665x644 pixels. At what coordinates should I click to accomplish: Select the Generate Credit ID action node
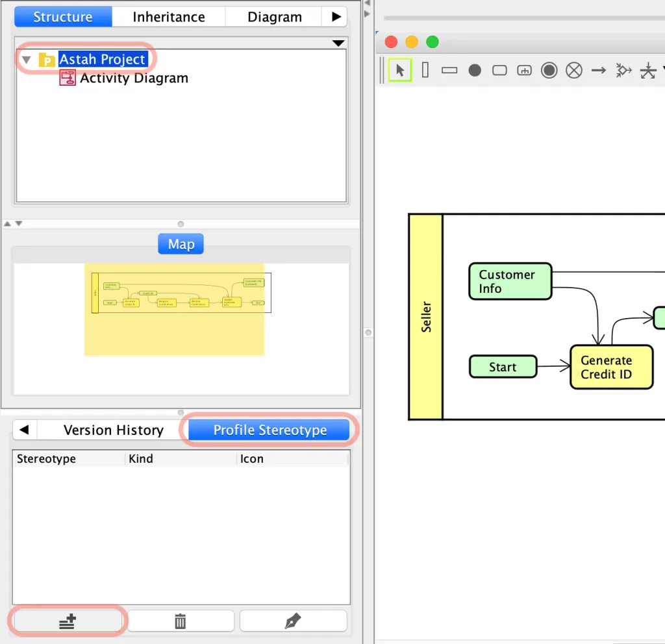click(x=611, y=367)
